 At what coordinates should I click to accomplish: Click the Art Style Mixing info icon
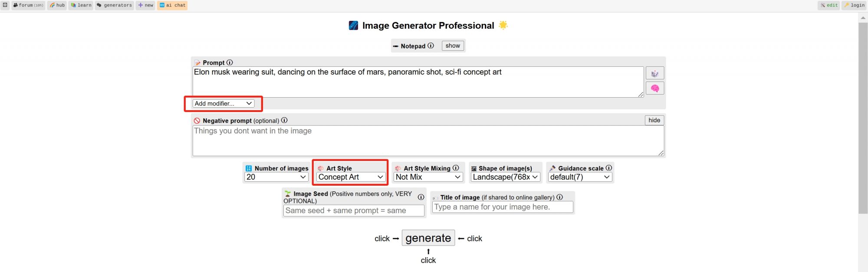(456, 168)
